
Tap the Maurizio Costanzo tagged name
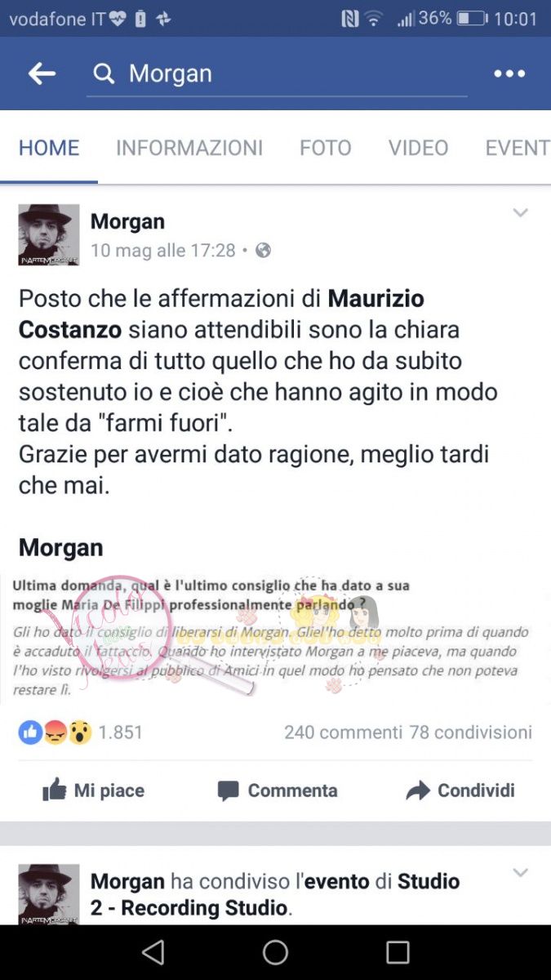click(x=221, y=314)
